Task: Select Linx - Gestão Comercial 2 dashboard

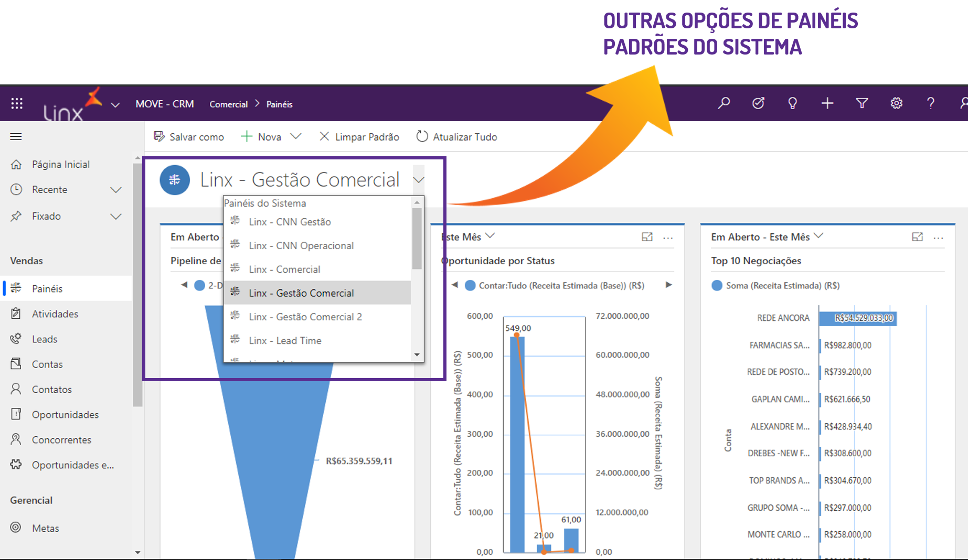Action: pos(317,317)
